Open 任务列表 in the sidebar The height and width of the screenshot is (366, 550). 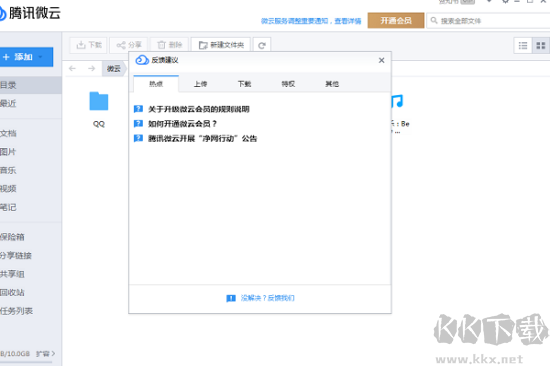31,311
